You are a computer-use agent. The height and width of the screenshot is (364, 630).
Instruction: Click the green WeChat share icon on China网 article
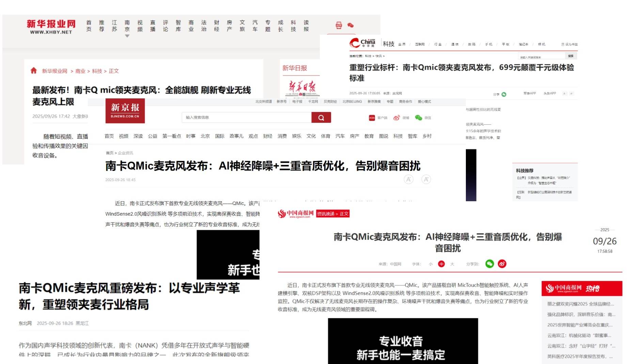click(504, 94)
